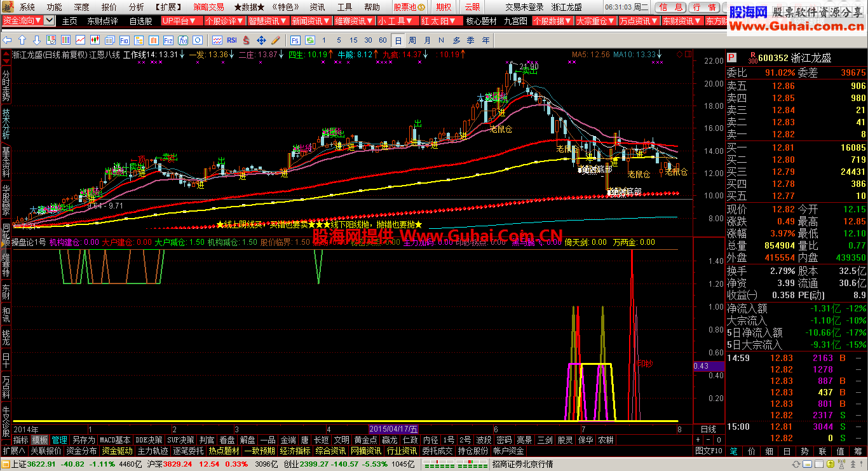Expand the 新闻资讯 dropdown
The image size is (868, 471).
[311, 20]
